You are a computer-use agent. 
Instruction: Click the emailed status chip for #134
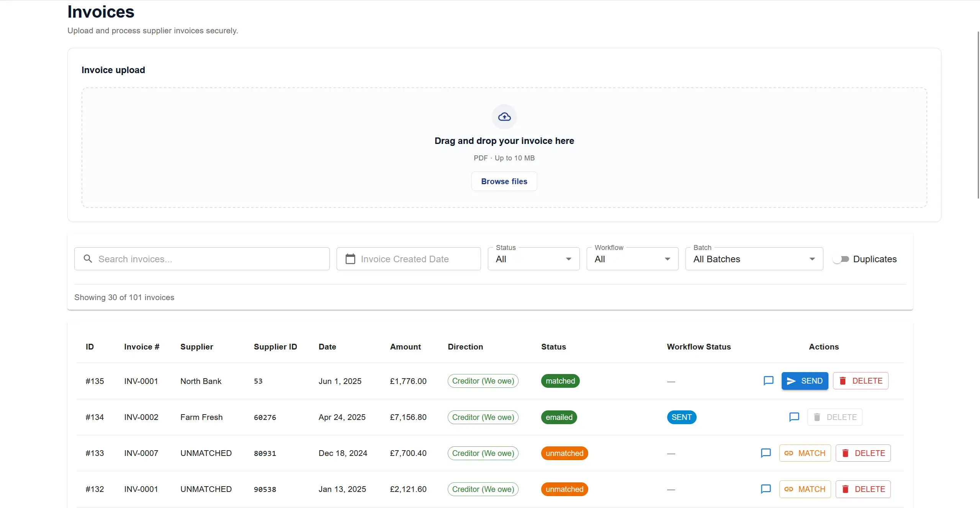point(559,417)
